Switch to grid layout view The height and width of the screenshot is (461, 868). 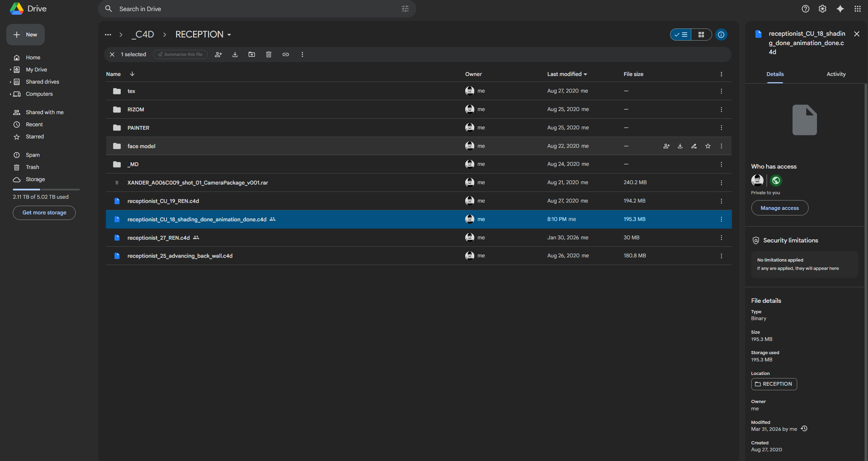[701, 35]
